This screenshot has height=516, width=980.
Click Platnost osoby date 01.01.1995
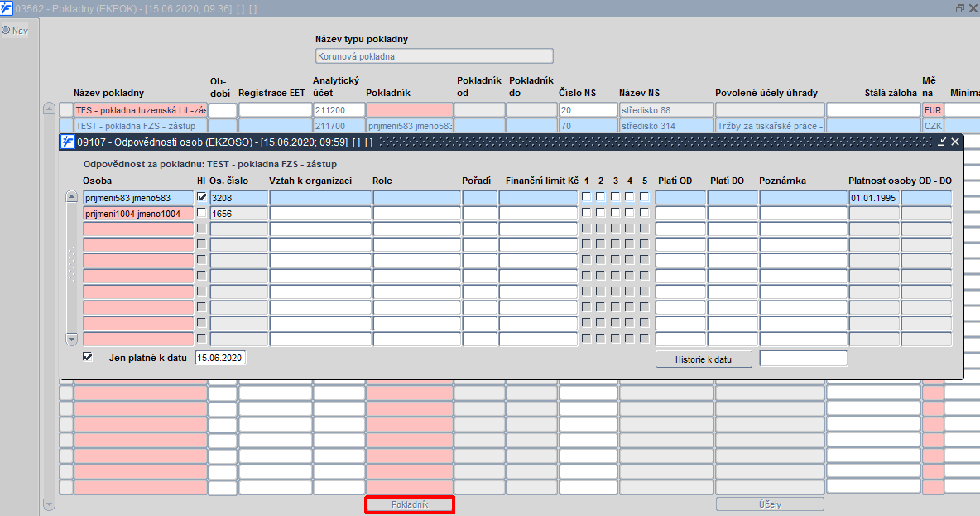(x=874, y=198)
